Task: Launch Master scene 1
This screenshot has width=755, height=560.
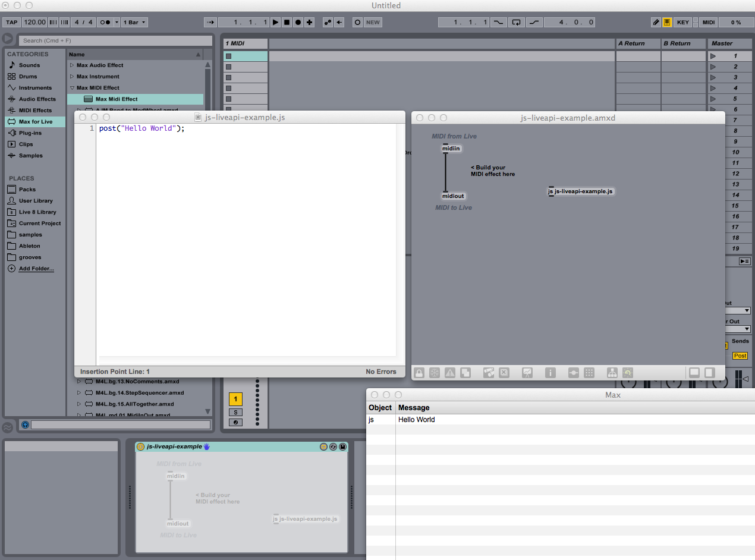Action: coord(713,56)
